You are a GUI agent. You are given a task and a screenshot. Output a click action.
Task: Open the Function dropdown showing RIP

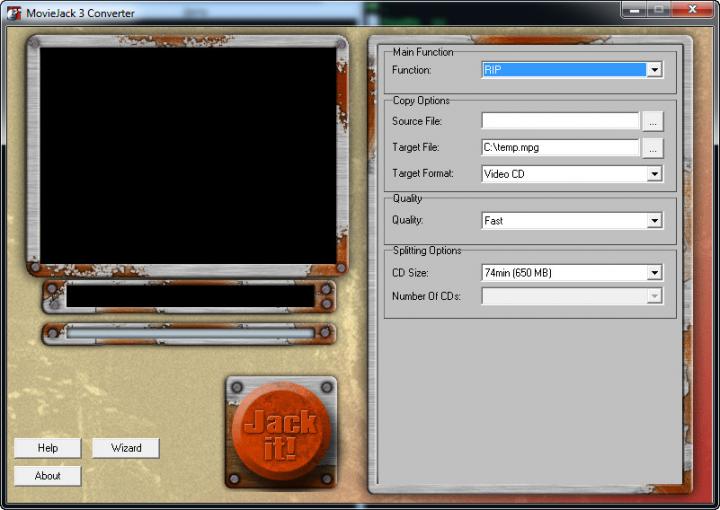(x=654, y=70)
